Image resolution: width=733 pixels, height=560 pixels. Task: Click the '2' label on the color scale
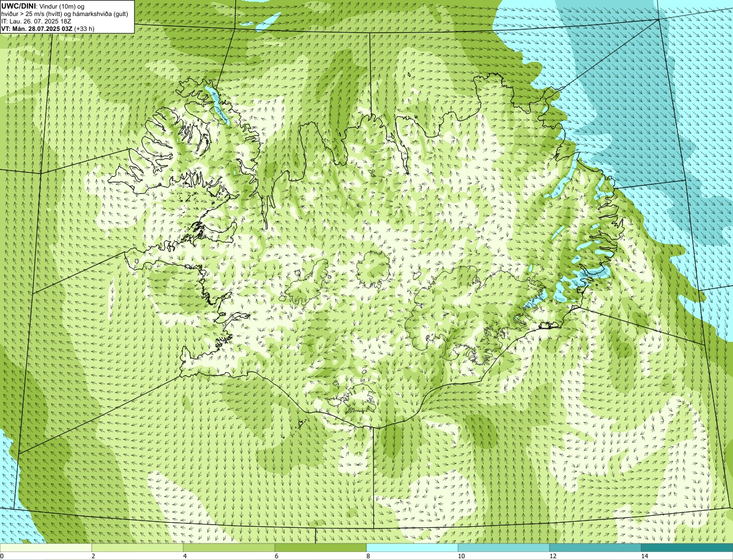click(93, 556)
